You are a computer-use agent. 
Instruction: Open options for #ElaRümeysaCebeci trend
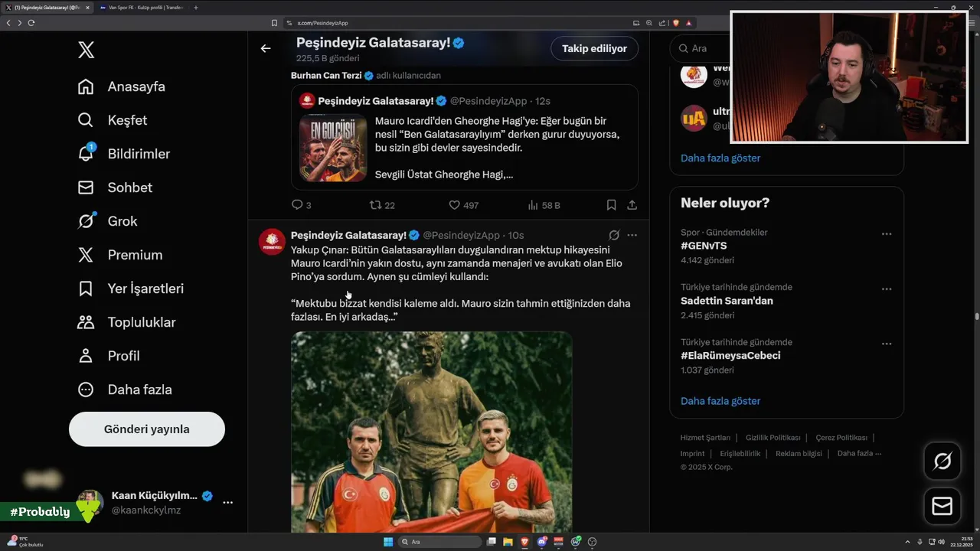click(887, 344)
